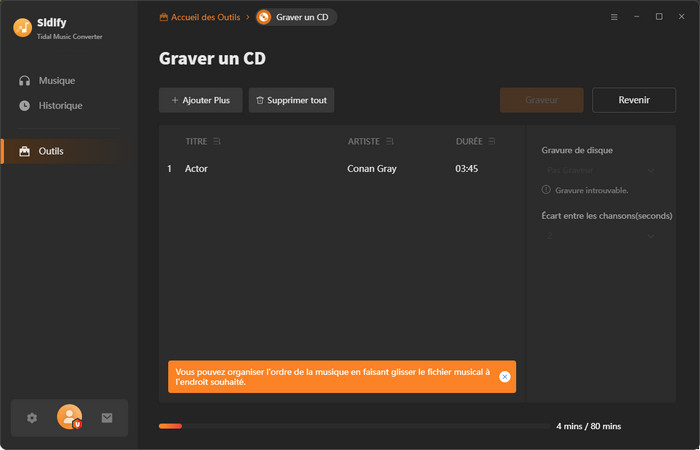This screenshot has height=450, width=700.
Task: Dismiss the orange drag-order tip
Action: coord(504,377)
